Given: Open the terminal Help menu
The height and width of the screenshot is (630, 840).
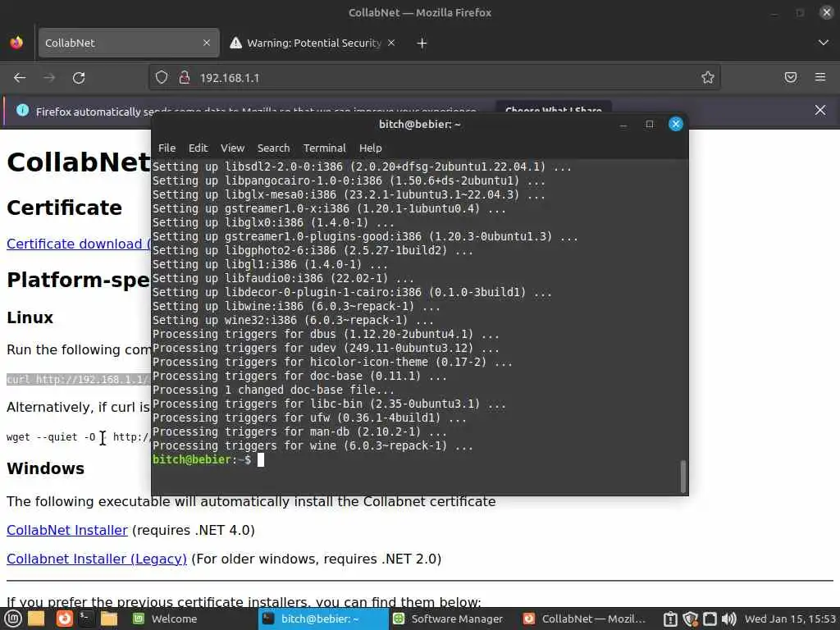Looking at the screenshot, I should click(x=370, y=148).
